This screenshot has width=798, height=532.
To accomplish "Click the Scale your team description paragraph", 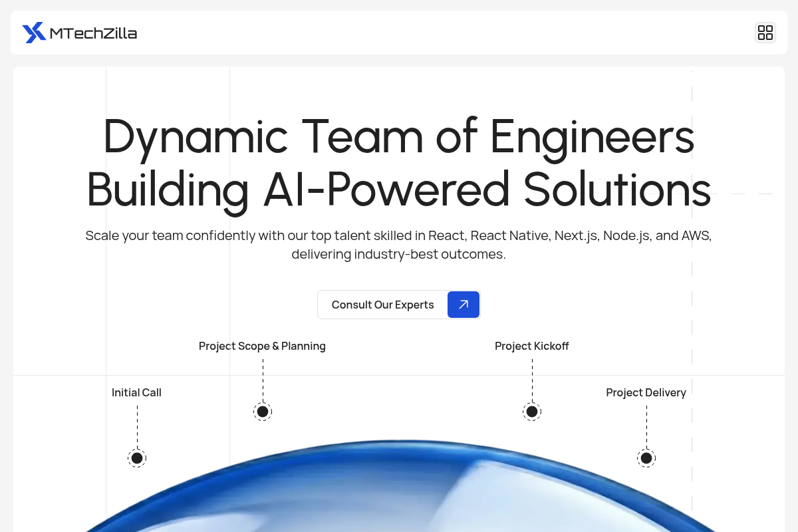I will [x=399, y=245].
